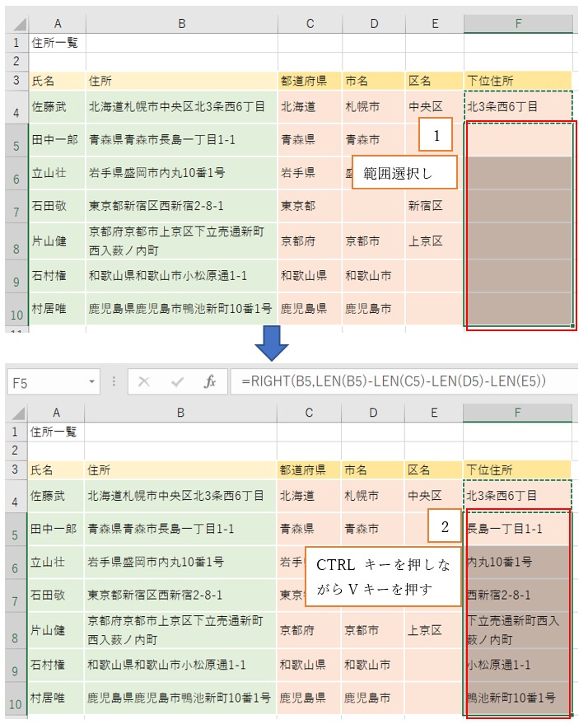The height and width of the screenshot is (724, 588).
Task: Click cell containing 長島一丁目1-1
Action: [x=517, y=529]
